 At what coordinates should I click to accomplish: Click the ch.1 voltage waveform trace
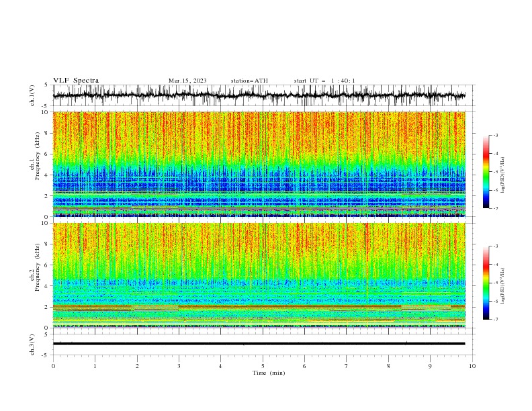click(259, 95)
